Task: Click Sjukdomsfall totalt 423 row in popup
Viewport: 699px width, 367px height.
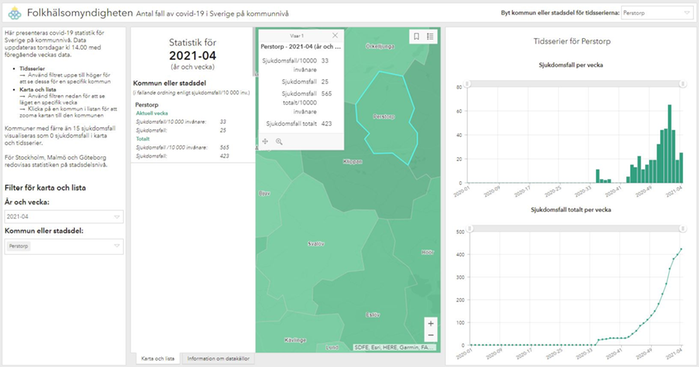Action: point(299,124)
